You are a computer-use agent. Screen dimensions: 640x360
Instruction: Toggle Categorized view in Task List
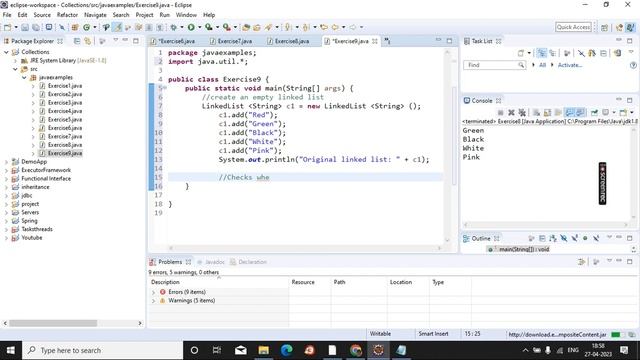(542, 53)
